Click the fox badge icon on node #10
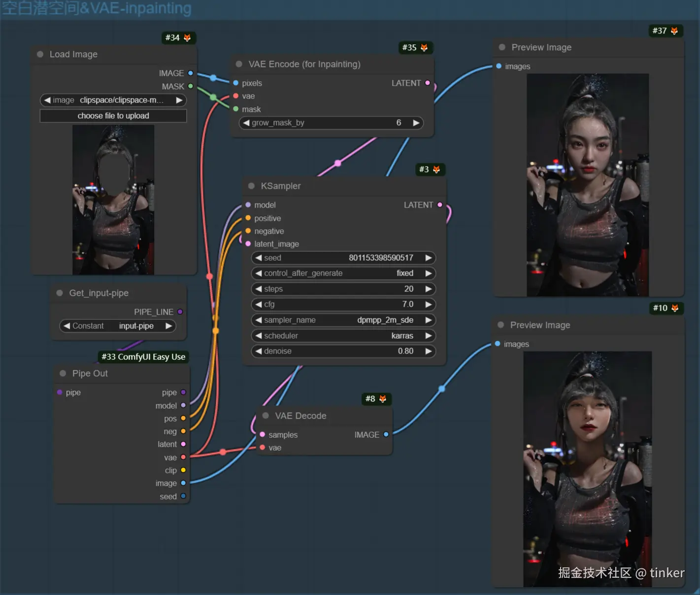The image size is (700, 595). click(675, 308)
